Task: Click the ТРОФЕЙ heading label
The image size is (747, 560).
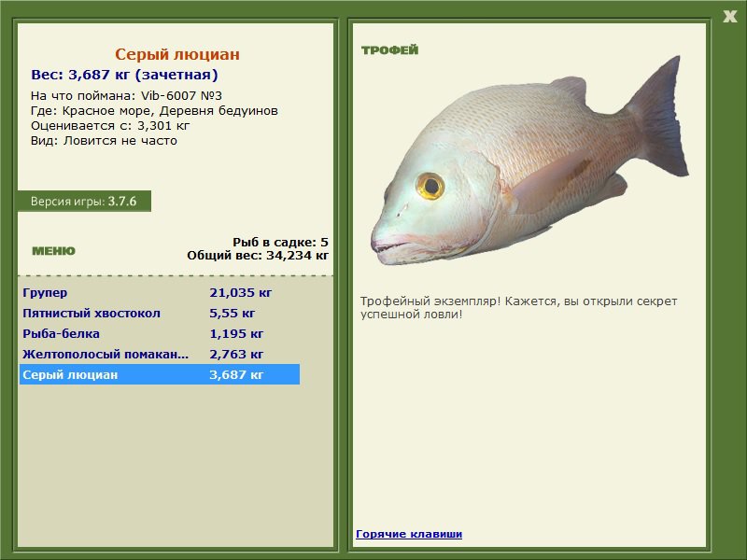Action: point(389,50)
